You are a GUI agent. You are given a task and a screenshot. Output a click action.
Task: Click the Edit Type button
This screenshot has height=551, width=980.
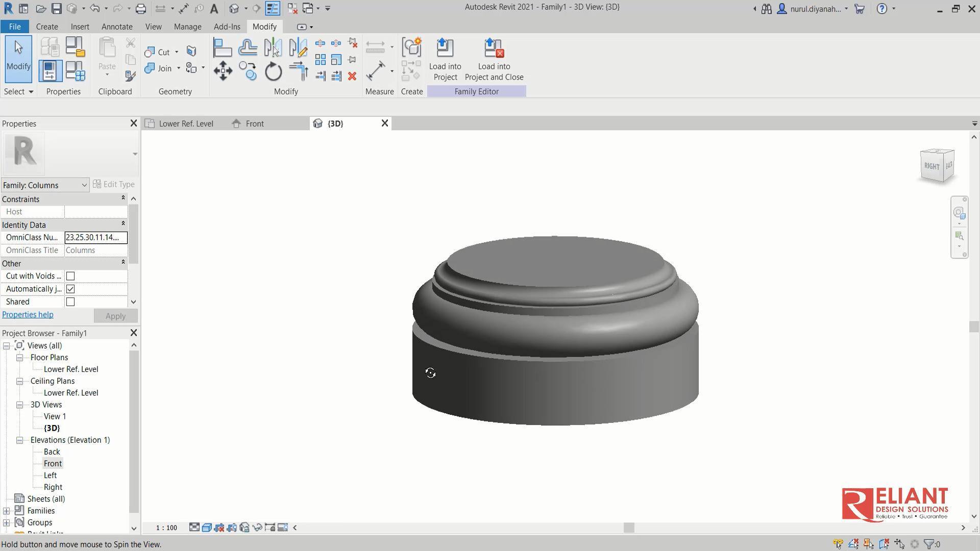point(114,184)
